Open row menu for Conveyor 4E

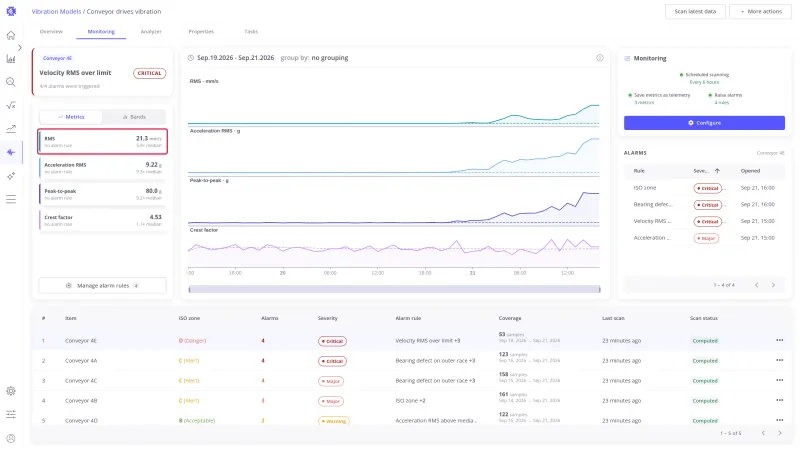click(x=780, y=340)
